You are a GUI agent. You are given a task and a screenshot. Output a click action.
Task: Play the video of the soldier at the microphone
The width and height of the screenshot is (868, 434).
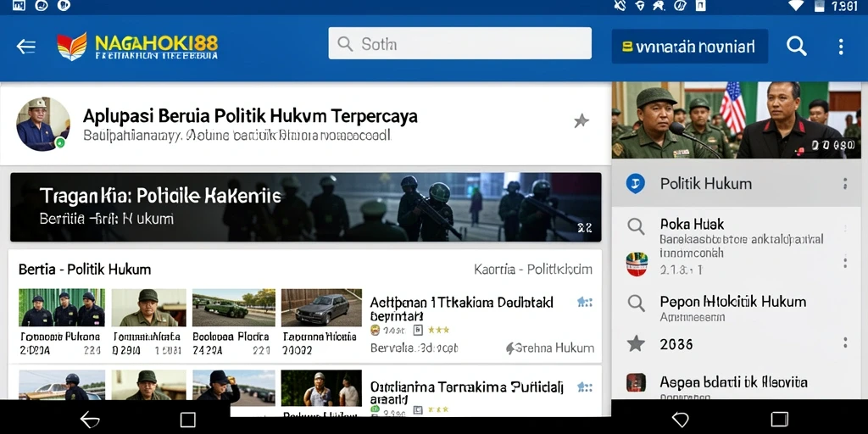coord(737,120)
